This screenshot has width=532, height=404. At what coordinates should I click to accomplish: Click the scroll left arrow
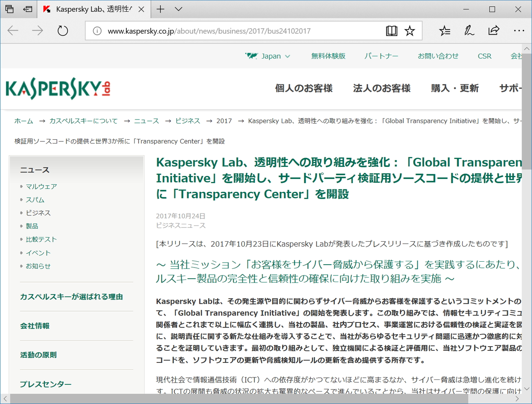pos(5,399)
